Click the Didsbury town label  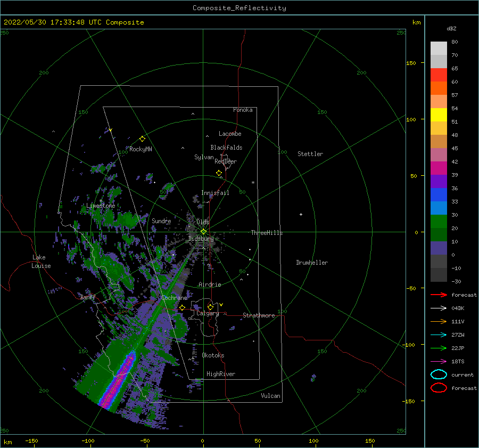pos(201,239)
